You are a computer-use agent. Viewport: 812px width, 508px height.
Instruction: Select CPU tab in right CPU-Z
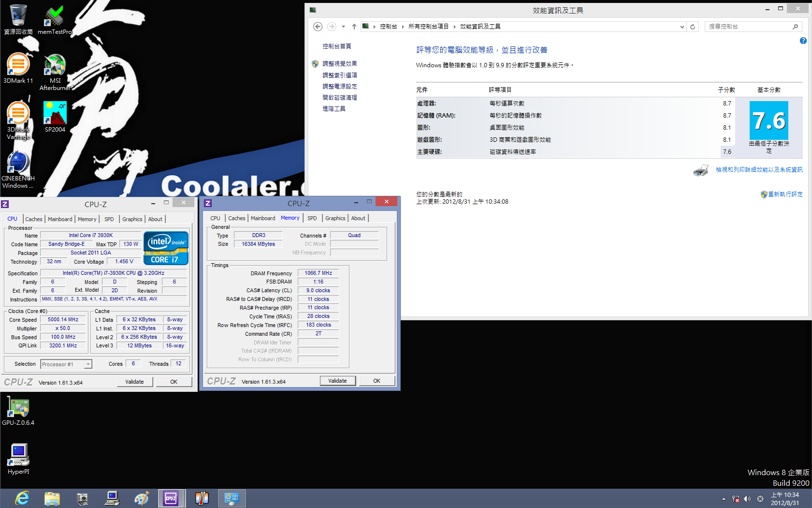click(x=216, y=218)
